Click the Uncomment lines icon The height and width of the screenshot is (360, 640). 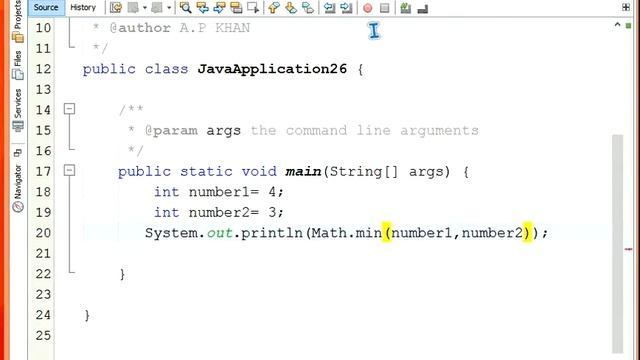(423, 8)
